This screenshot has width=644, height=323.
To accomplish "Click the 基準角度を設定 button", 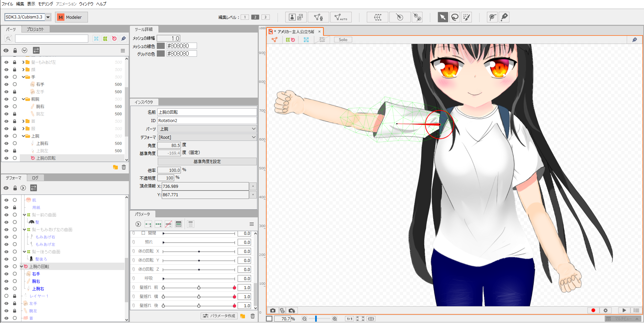I will point(207,162).
